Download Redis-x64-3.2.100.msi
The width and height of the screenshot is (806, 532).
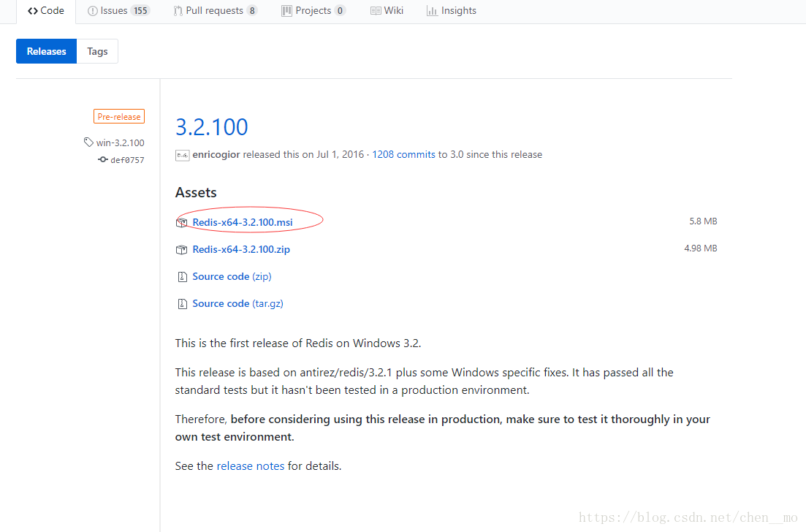tap(243, 223)
